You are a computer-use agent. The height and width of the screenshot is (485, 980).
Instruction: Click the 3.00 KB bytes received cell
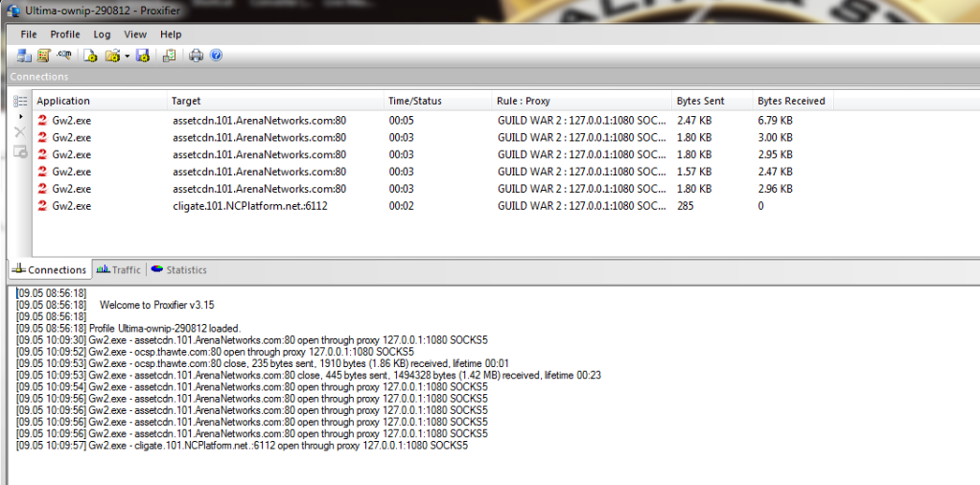(x=775, y=137)
